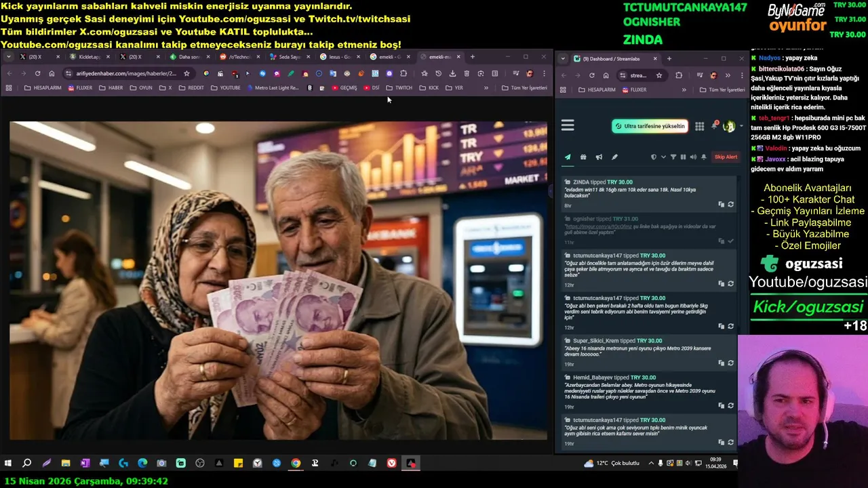The image size is (868, 488).
Task: Replay the ZINDA TRY 30.00 tip alert
Action: [x=731, y=204]
